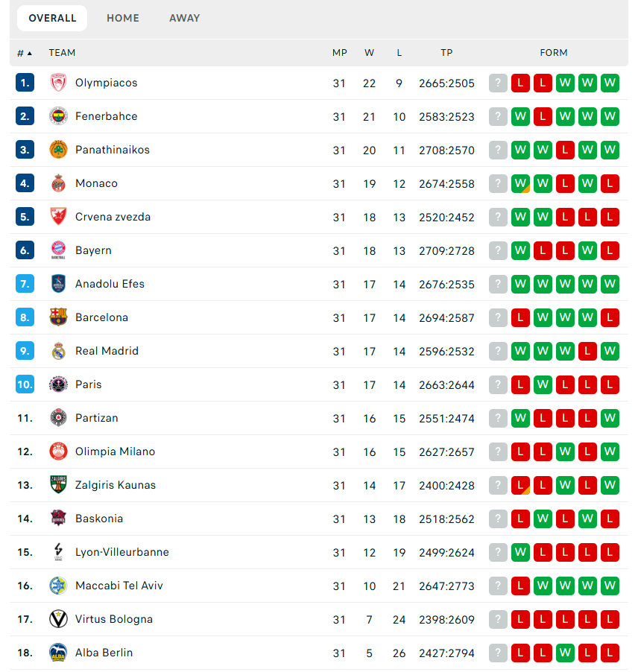Click the Olympiacos team logo
This screenshot has width=638, height=672.
tap(58, 83)
